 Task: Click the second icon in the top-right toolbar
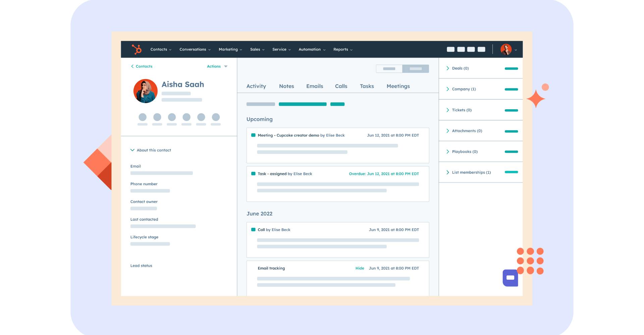(461, 49)
